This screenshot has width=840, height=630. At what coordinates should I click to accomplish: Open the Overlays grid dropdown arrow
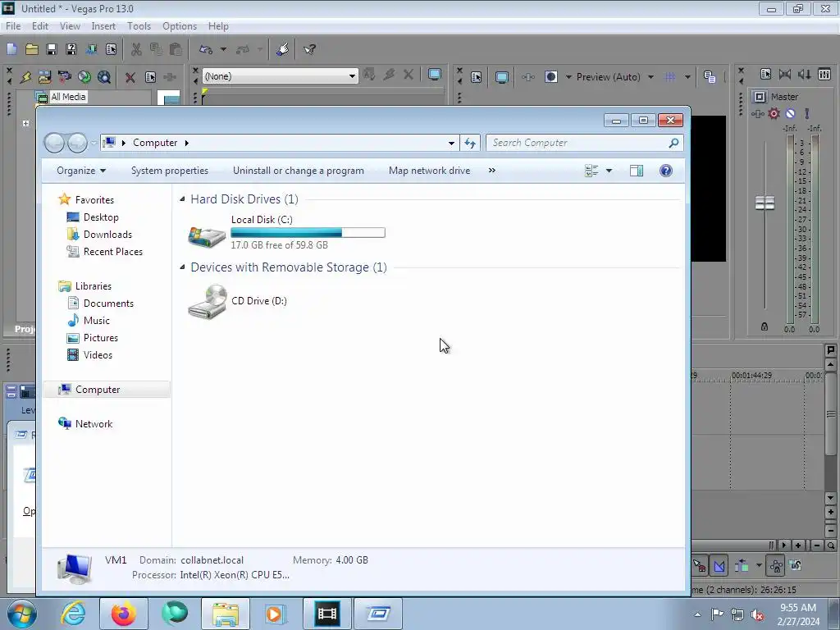(687, 77)
